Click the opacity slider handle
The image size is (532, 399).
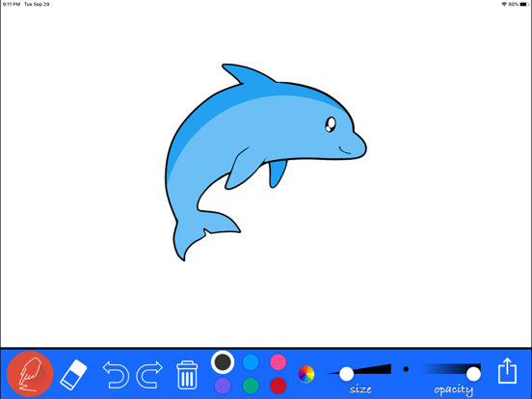tap(473, 374)
